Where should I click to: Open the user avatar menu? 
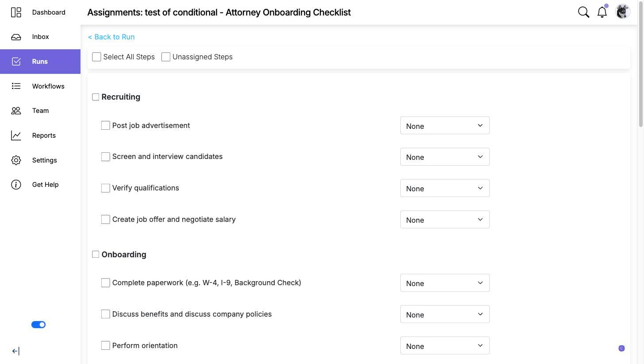click(x=623, y=12)
